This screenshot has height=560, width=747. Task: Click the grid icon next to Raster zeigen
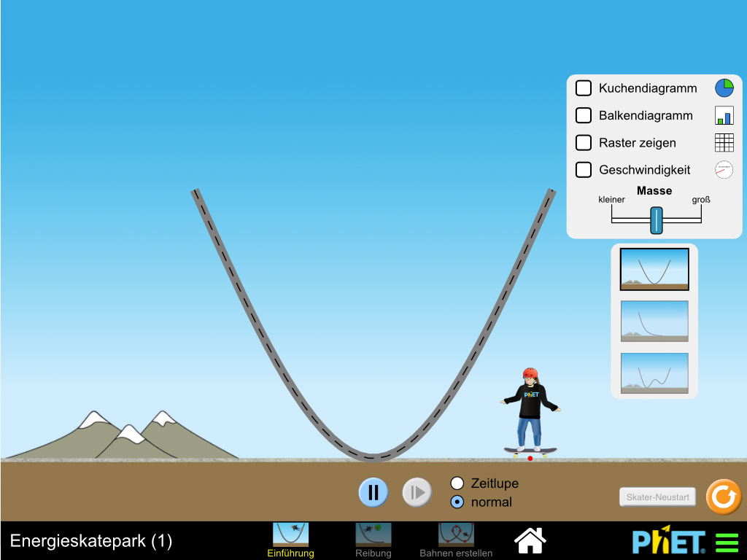coord(724,143)
